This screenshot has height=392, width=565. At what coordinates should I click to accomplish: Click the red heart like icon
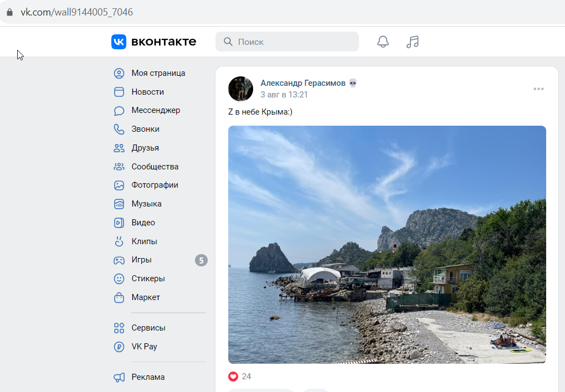click(x=233, y=376)
